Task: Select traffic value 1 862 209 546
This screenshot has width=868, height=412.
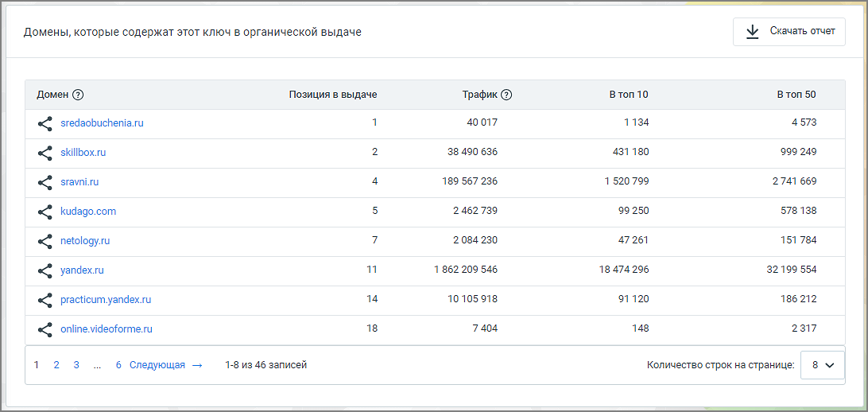Action: pyautogui.click(x=466, y=270)
